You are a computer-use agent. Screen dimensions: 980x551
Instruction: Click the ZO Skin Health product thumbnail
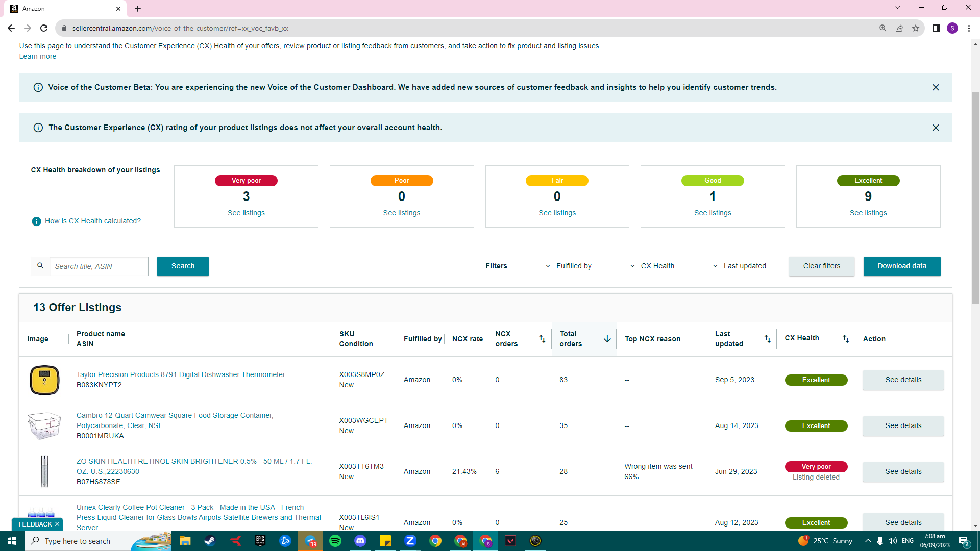coord(44,471)
